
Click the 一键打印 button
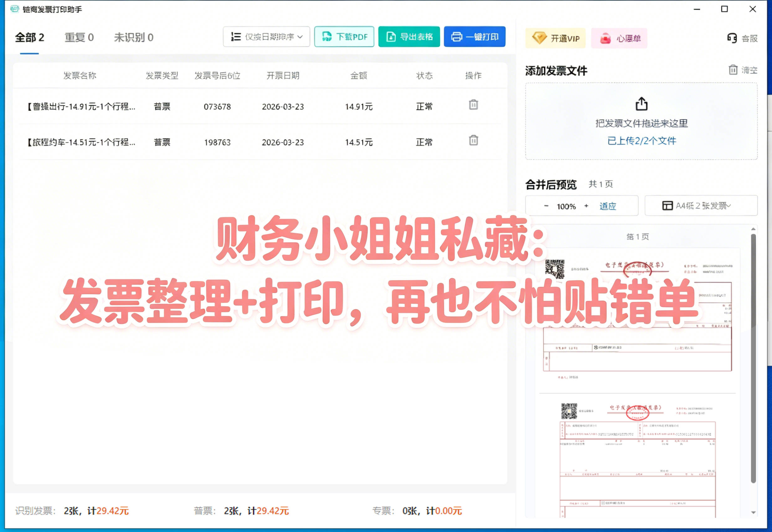click(475, 37)
